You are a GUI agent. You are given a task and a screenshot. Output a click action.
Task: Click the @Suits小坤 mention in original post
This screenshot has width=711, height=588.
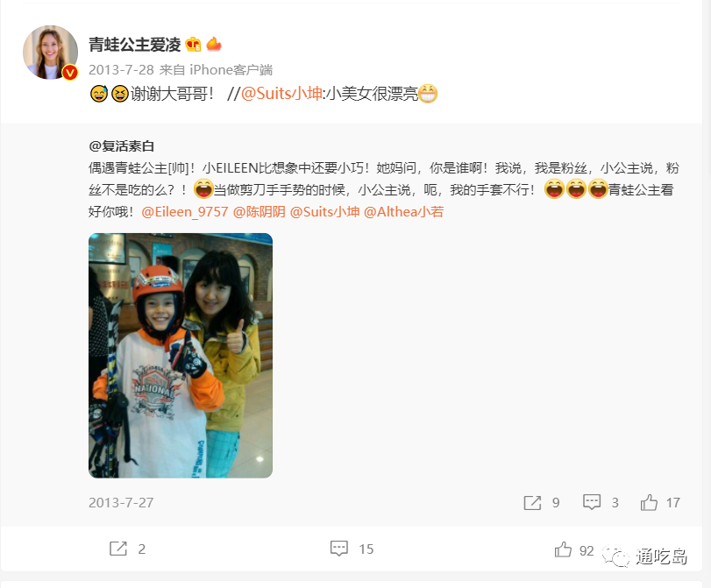point(324,212)
